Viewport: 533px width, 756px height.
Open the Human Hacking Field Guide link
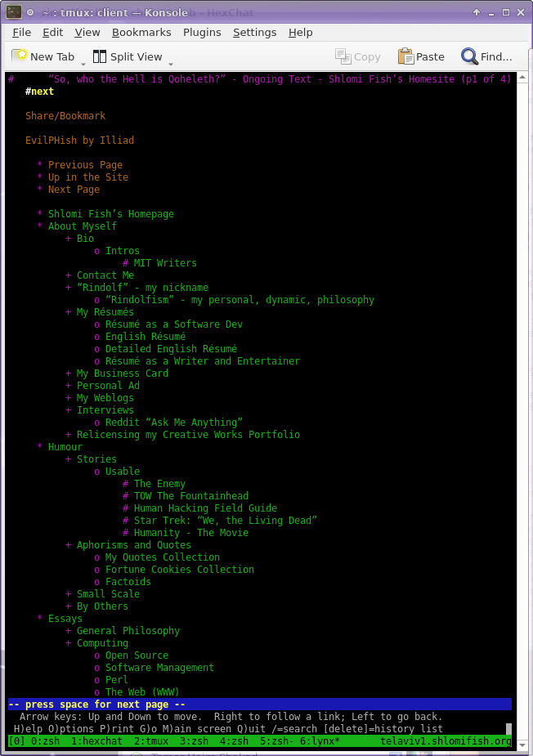[x=205, y=508]
